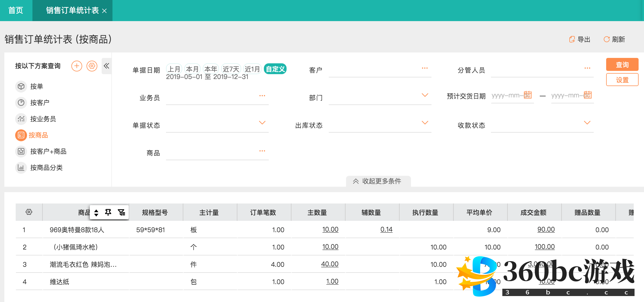
Task: Open the query scheme settings gear
Action: click(x=92, y=66)
